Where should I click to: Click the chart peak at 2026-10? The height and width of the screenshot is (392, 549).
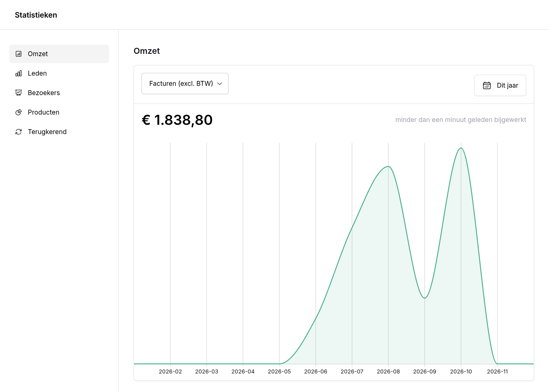[x=461, y=148]
